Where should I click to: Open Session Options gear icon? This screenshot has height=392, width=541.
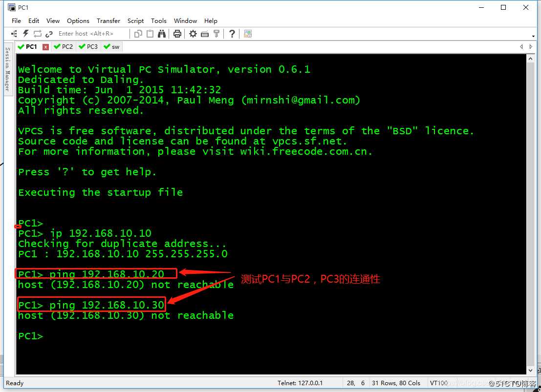coord(193,34)
